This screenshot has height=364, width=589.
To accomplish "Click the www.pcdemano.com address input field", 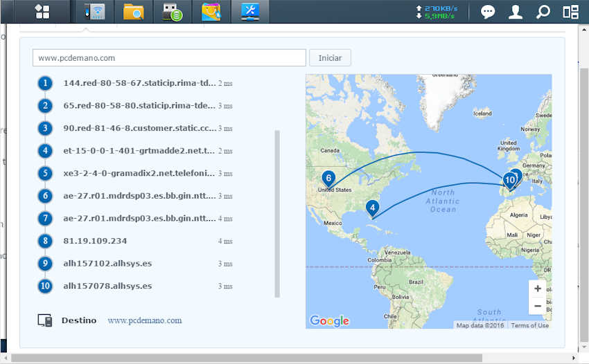I will click(169, 58).
